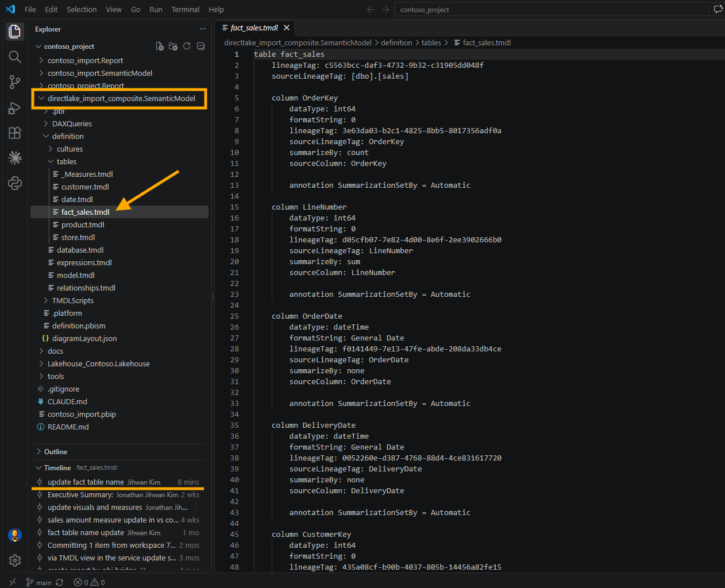Open the Terminal menu
This screenshot has width=725, height=588.
coord(186,9)
